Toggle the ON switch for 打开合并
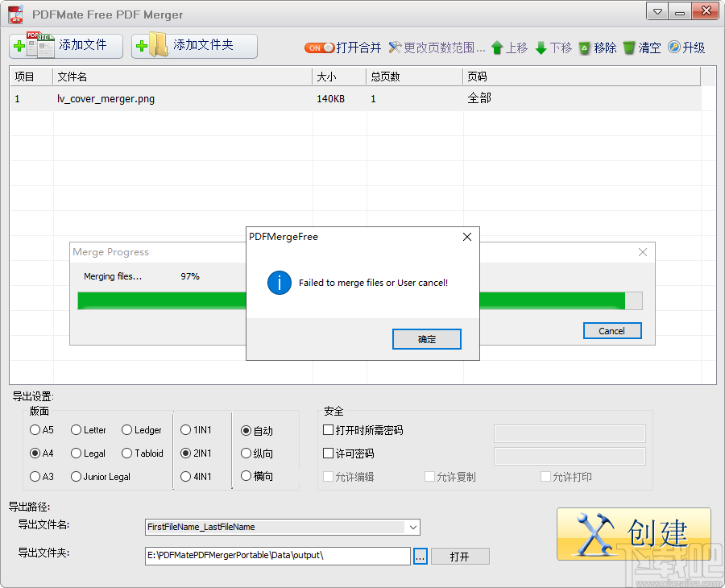Viewport: 725px width, 588px height. 319,48
